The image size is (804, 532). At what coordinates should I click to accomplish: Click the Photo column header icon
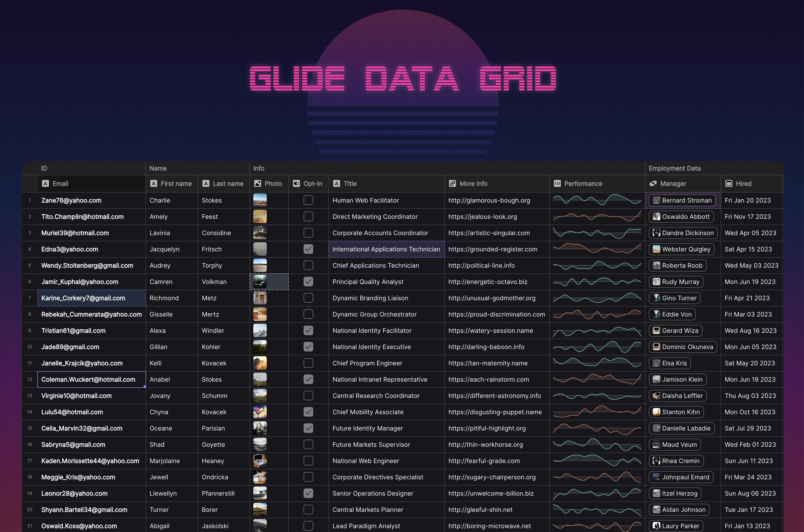257,183
